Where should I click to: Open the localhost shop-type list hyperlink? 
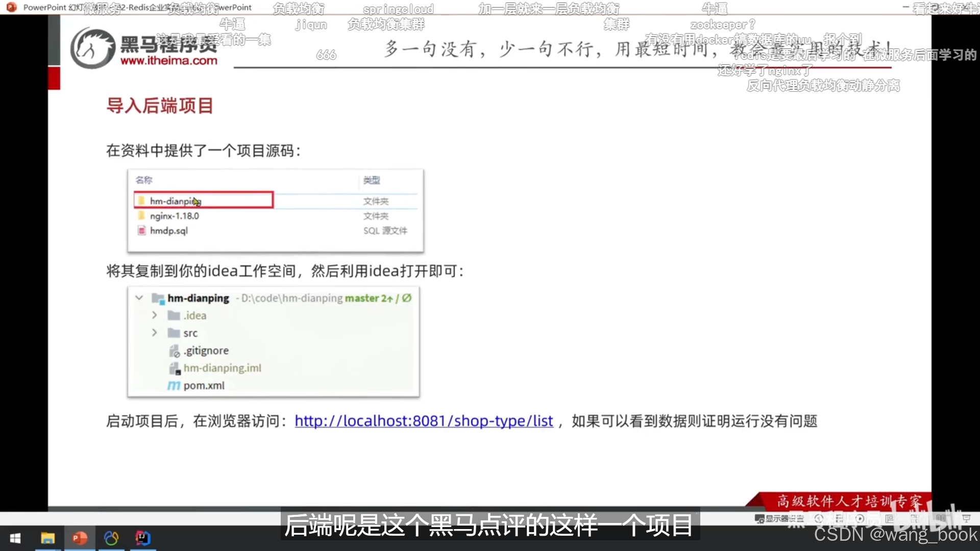tap(423, 421)
